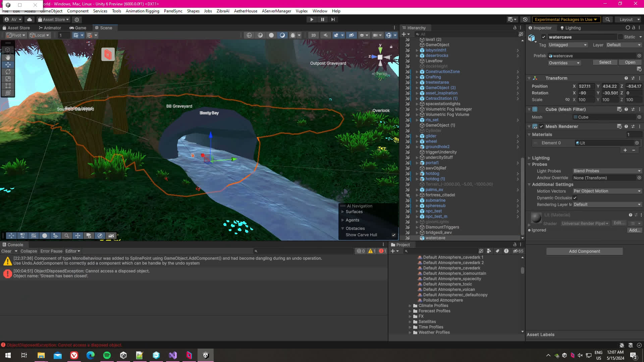The image size is (644, 362).
Task: Click the Play button
Action: pyautogui.click(x=312, y=19)
